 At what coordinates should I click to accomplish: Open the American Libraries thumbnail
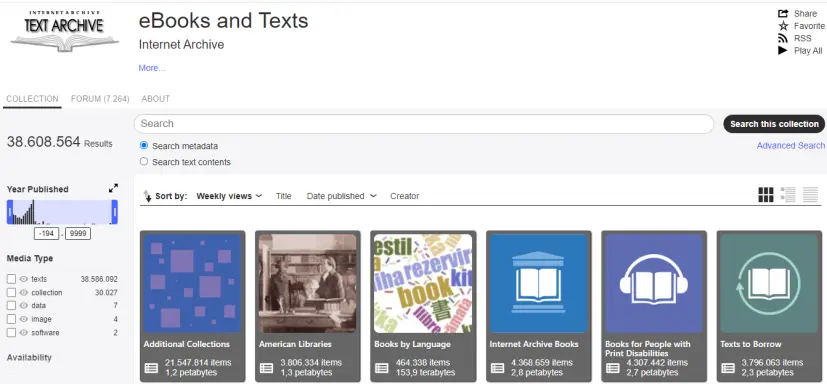[x=307, y=283]
